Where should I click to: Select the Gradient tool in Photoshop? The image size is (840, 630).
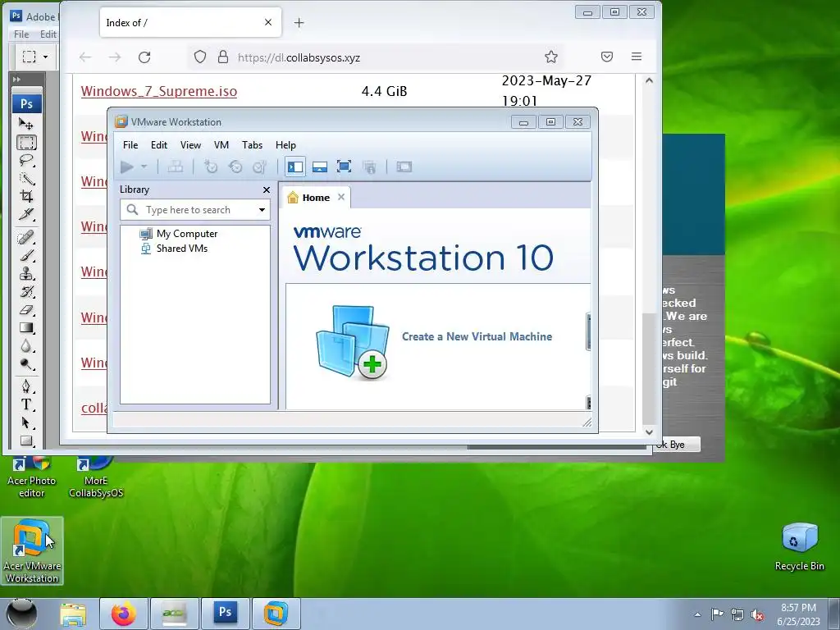coord(26,328)
